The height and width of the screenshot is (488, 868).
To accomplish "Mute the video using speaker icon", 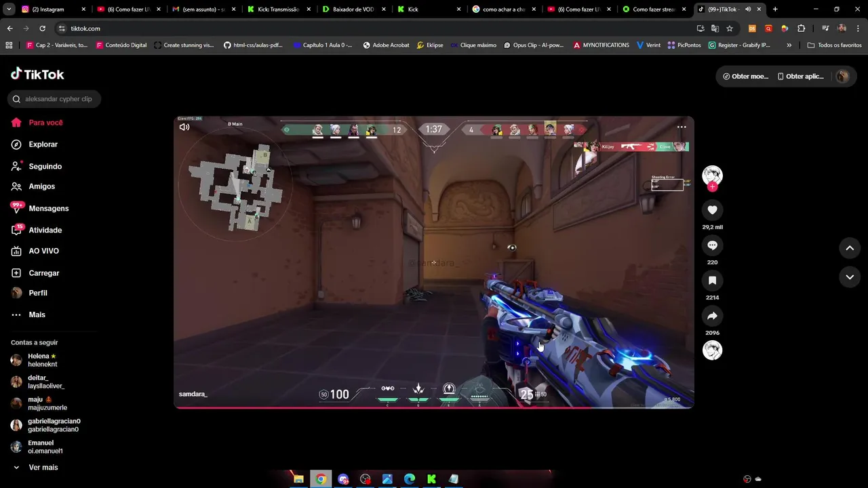I will click(184, 127).
